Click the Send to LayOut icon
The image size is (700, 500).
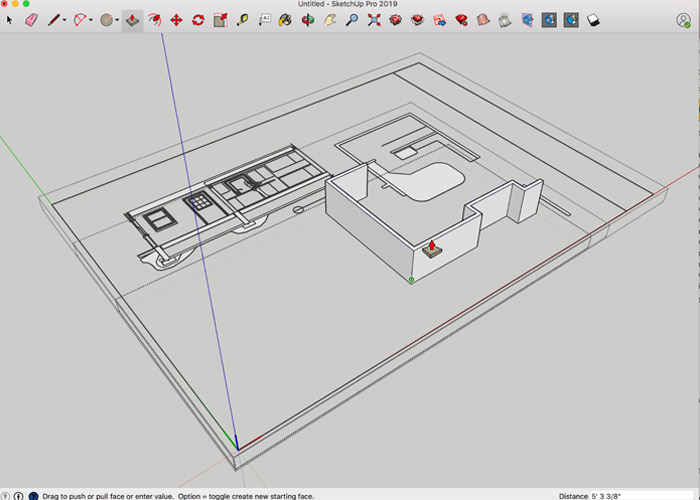pyautogui.click(x=439, y=20)
